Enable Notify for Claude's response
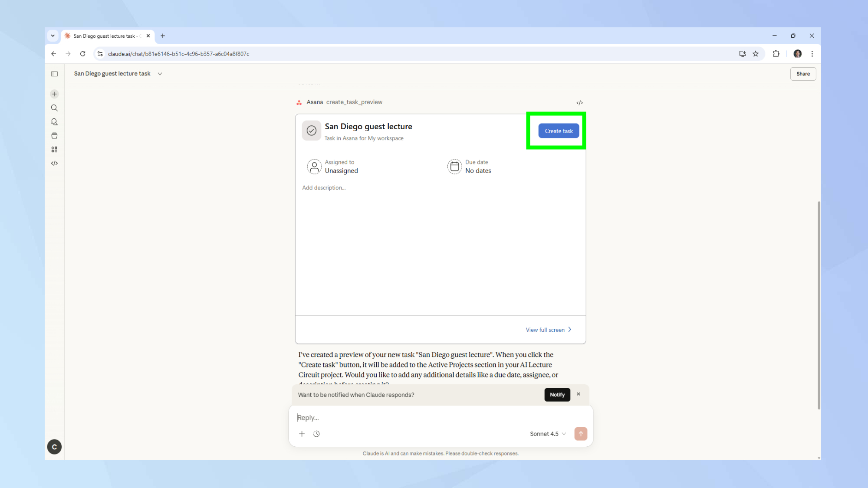 click(x=557, y=395)
